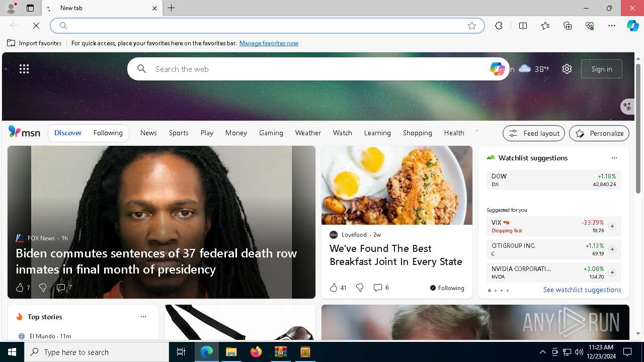Open the Money category
Screen dimensions: 644x362
[236, 133]
